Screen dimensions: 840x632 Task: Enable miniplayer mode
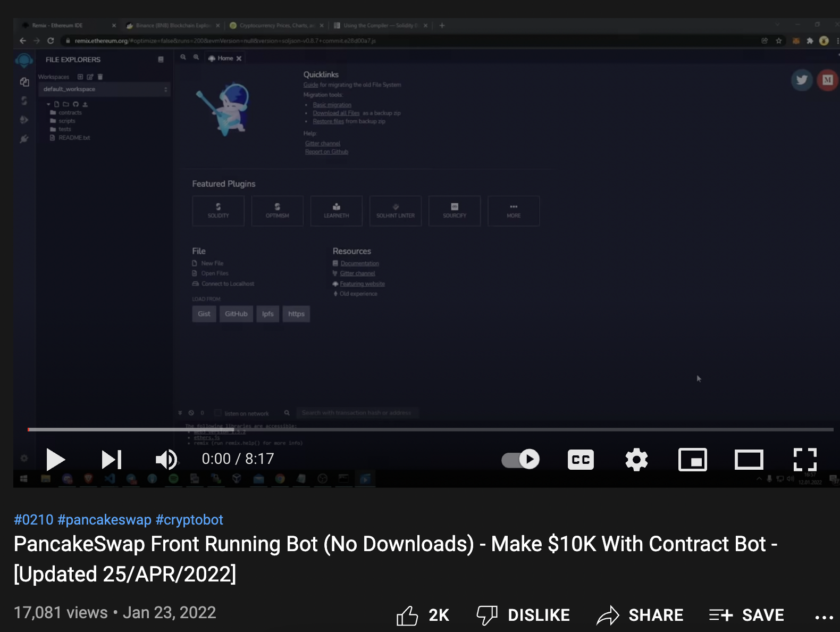(x=692, y=460)
